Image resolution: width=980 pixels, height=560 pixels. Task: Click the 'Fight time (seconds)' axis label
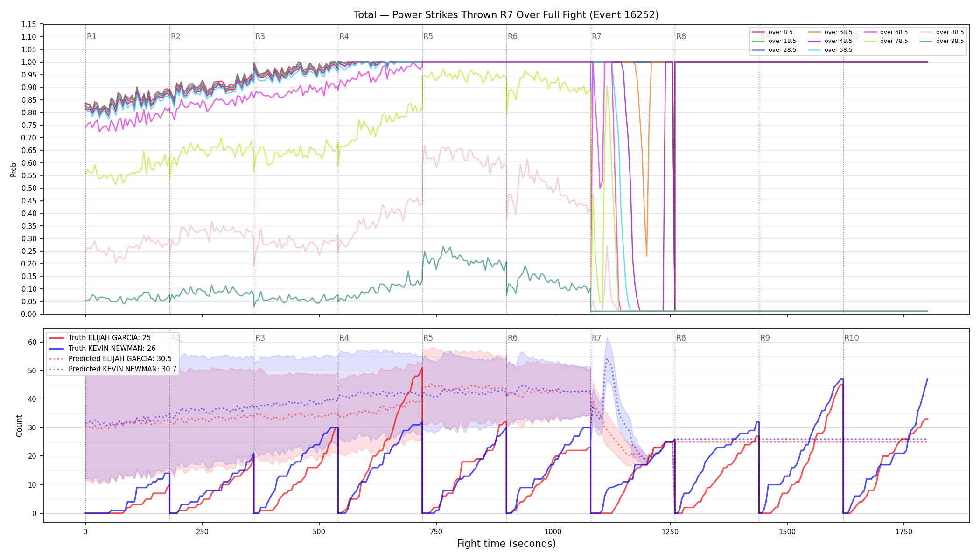click(506, 544)
